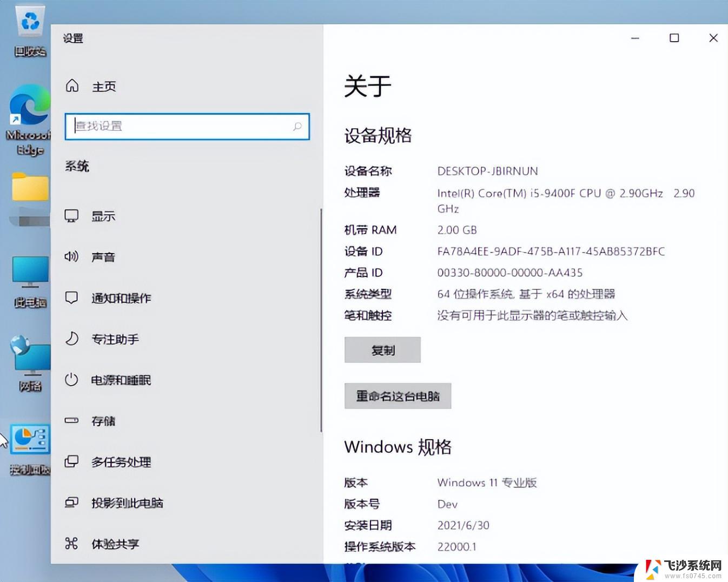Click the 复制 button under device specs
The image size is (728, 582).
tap(382, 350)
